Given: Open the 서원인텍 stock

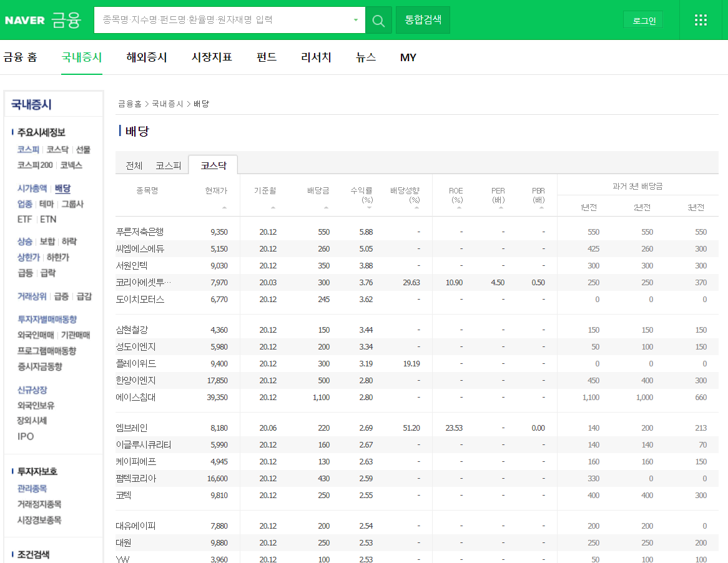Looking at the screenshot, I should [132, 265].
